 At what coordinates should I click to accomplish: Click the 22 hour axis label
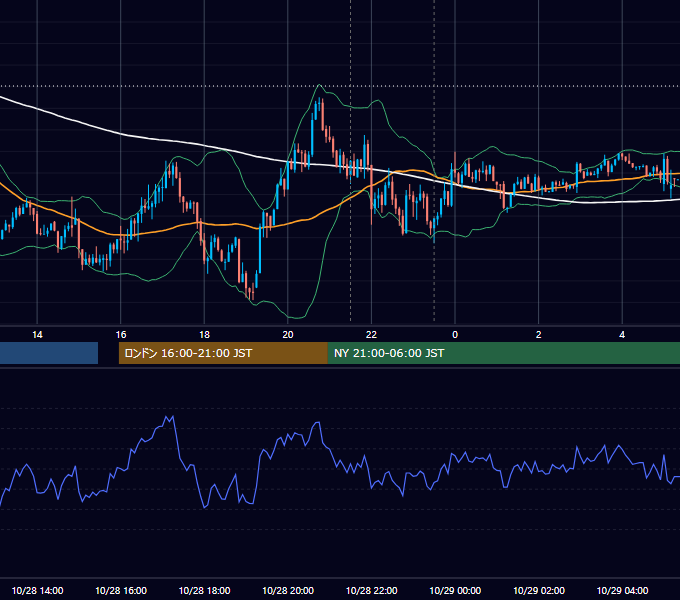371,335
